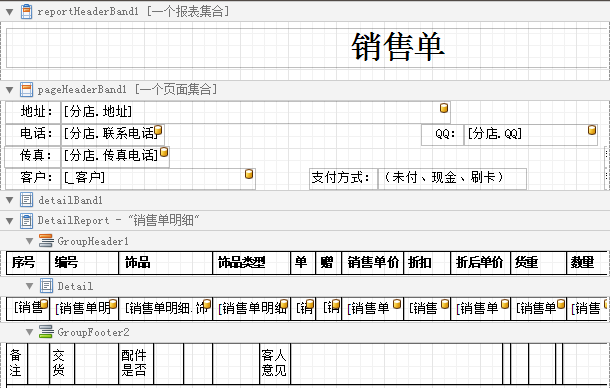Click binding icon on Detail cell under 序号
The height and width of the screenshot is (388, 610).
(44, 304)
